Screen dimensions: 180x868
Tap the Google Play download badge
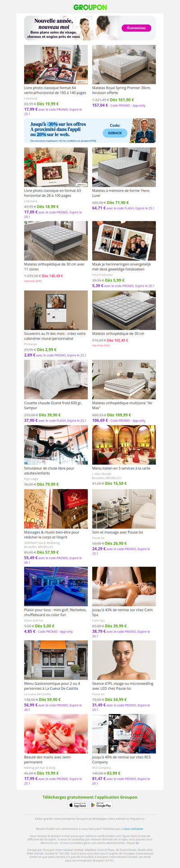click(x=101, y=805)
